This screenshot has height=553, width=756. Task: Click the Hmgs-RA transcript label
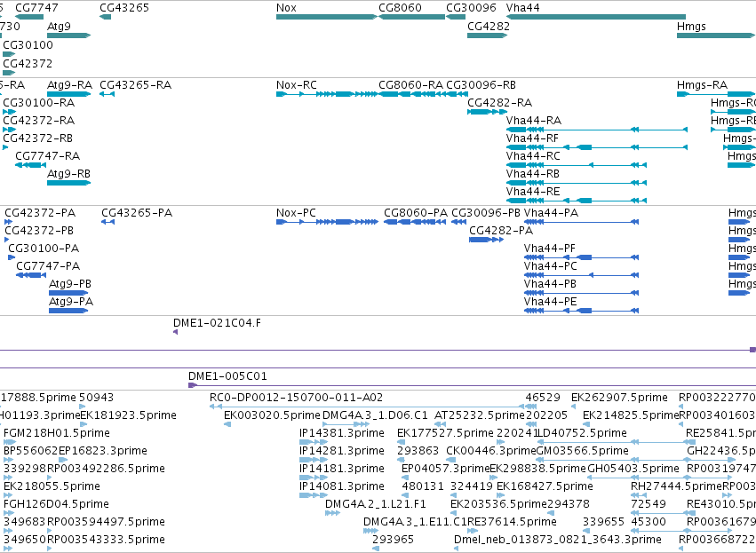[702, 85]
